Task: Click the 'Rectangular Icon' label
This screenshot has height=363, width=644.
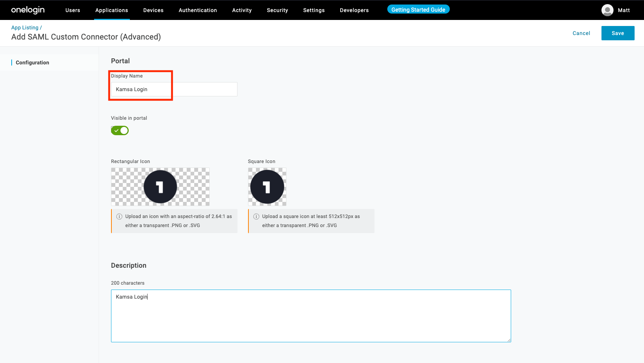Action: tap(131, 161)
